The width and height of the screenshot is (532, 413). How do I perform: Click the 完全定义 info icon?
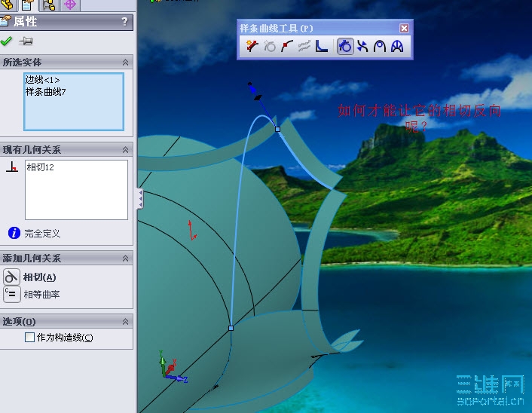tap(14, 233)
